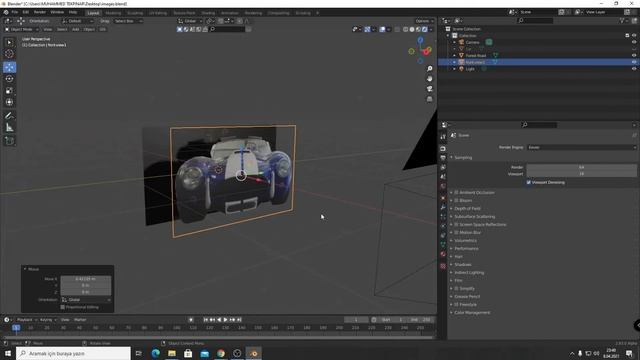Open the Render Engine dropdown
The image size is (640, 360).
point(581,147)
